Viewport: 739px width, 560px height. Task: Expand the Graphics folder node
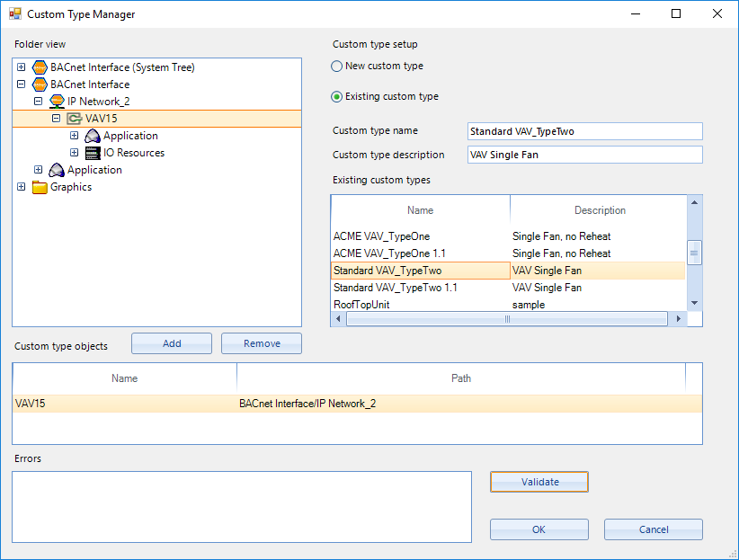[x=22, y=187]
